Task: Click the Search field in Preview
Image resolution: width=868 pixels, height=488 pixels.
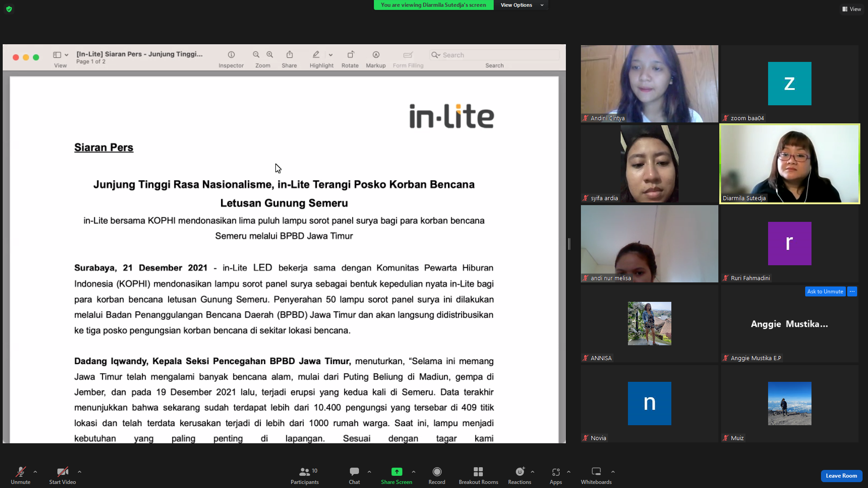Action: [494, 55]
